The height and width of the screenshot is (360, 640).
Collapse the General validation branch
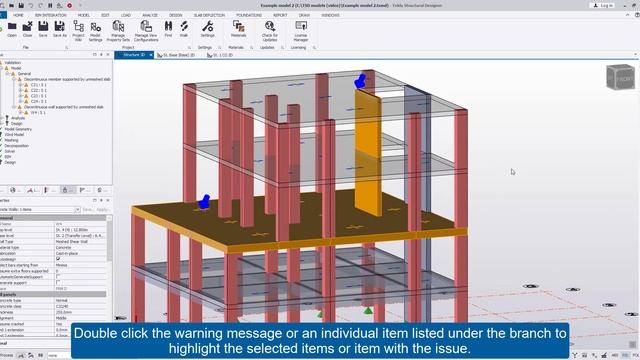[x=7, y=74]
